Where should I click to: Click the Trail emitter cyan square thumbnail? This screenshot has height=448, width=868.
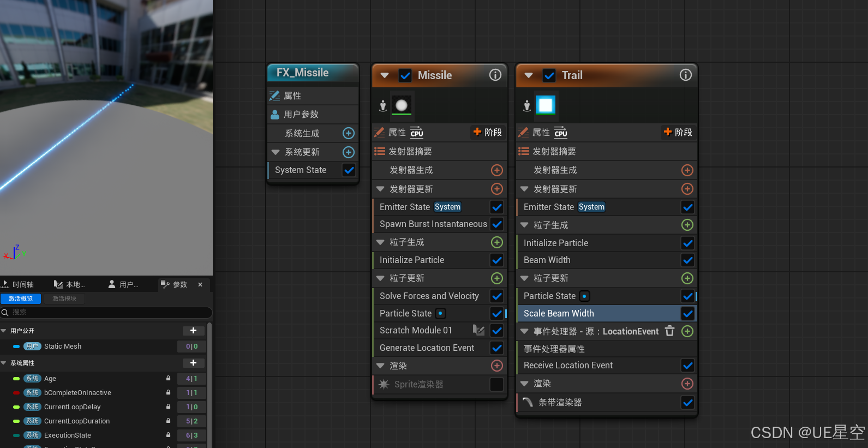(x=546, y=105)
